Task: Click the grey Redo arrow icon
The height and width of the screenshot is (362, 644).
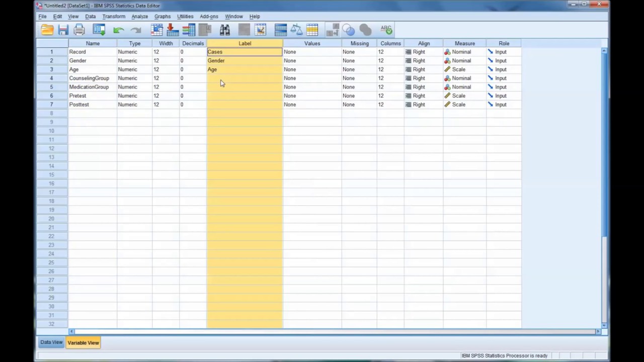Action: point(136,30)
